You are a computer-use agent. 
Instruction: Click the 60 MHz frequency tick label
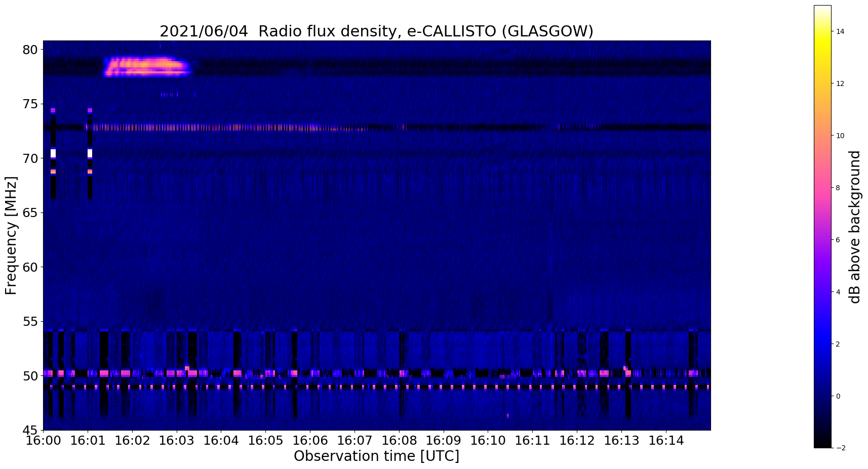pyautogui.click(x=30, y=267)
